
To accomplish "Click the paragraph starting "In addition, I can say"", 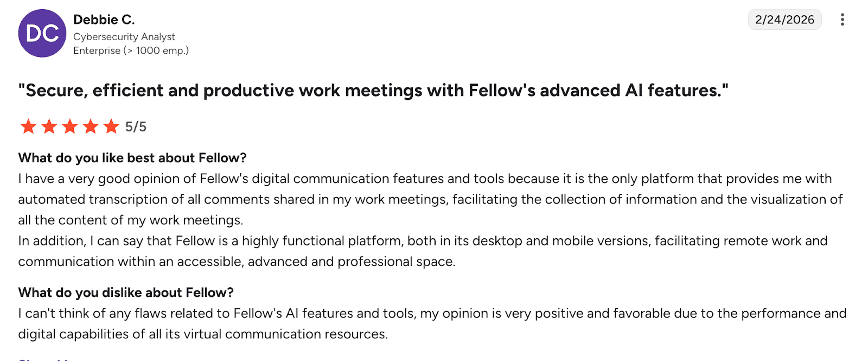I will pos(423,251).
